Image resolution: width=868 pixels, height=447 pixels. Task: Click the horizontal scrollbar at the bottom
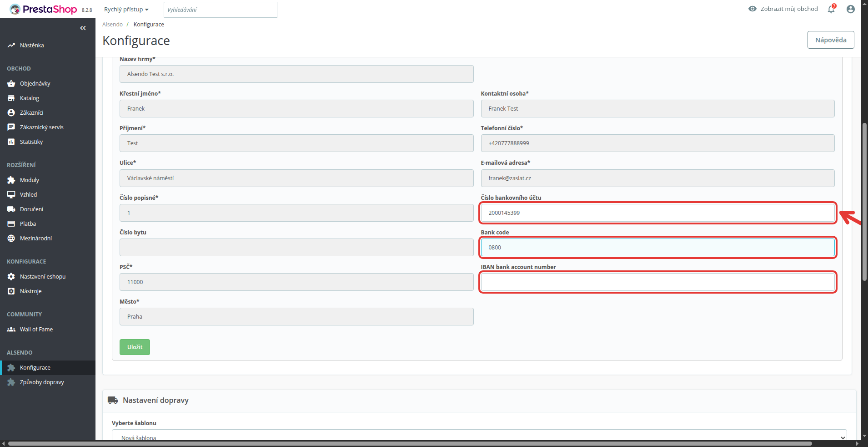[x=409, y=443]
